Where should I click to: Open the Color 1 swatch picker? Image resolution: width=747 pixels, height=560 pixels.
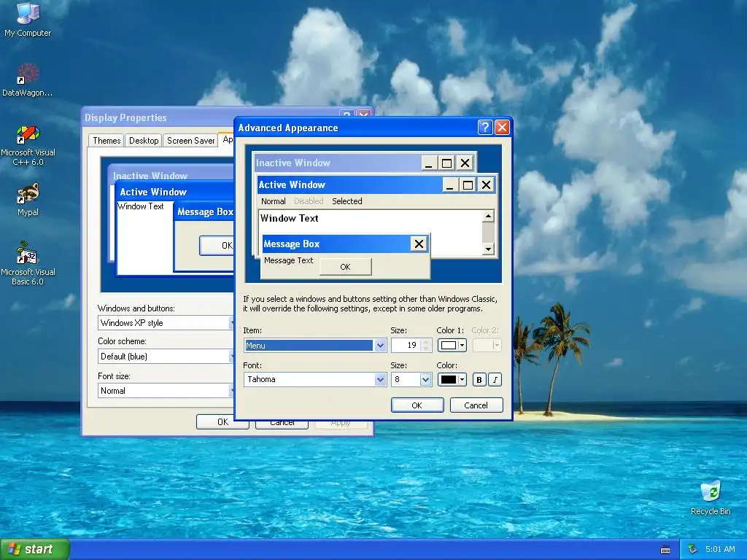(452, 345)
